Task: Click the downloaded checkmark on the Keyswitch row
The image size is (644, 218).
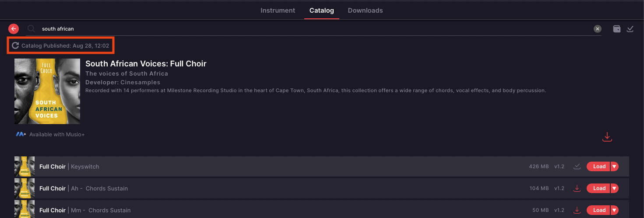Action: (x=577, y=166)
